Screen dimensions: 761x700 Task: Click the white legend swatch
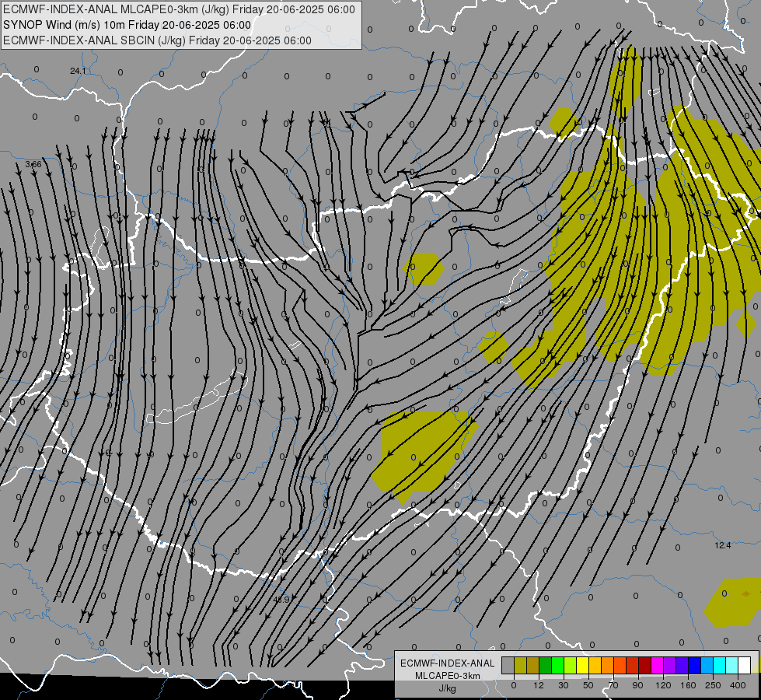coord(744,665)
